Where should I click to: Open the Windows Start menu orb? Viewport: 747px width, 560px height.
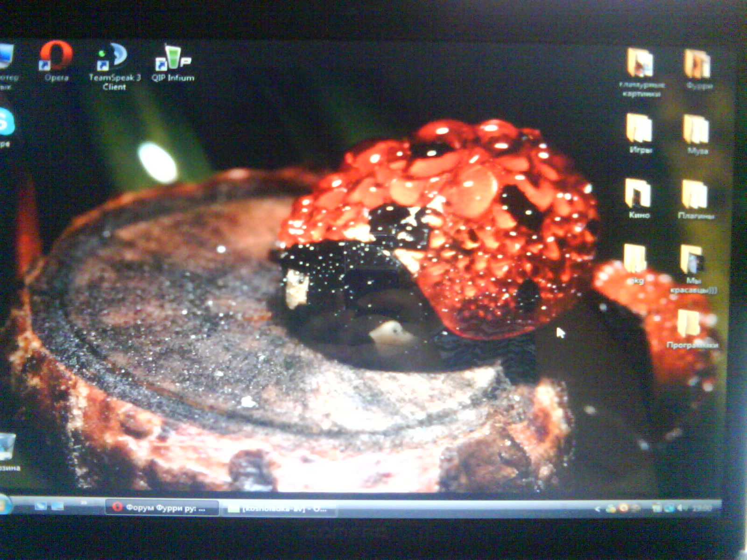(x=4, y=505)
